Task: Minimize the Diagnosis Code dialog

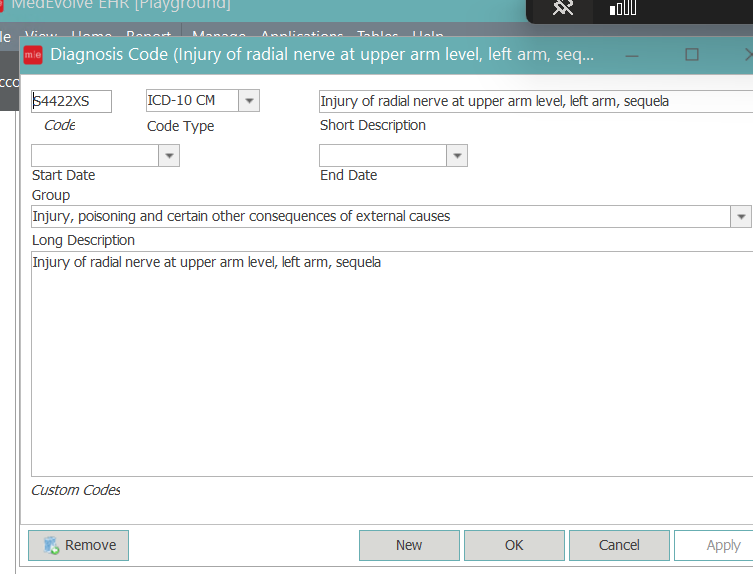Action: coord(634,54)
